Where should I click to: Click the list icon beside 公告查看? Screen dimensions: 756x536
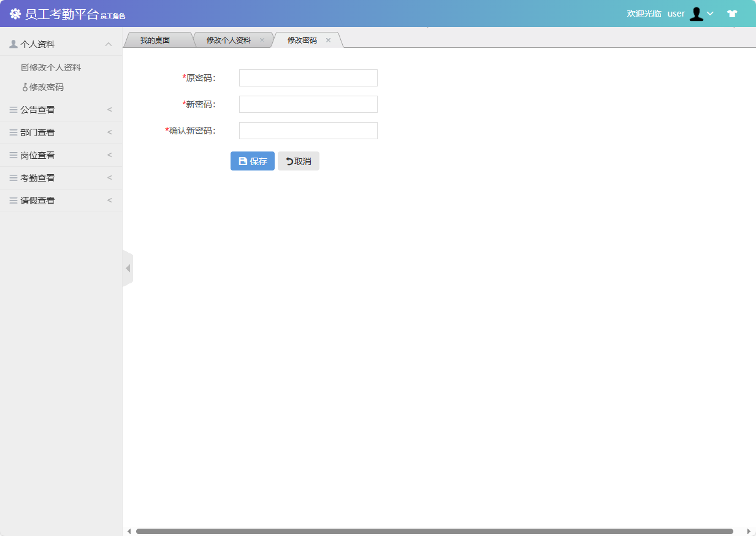pos(12,109)
